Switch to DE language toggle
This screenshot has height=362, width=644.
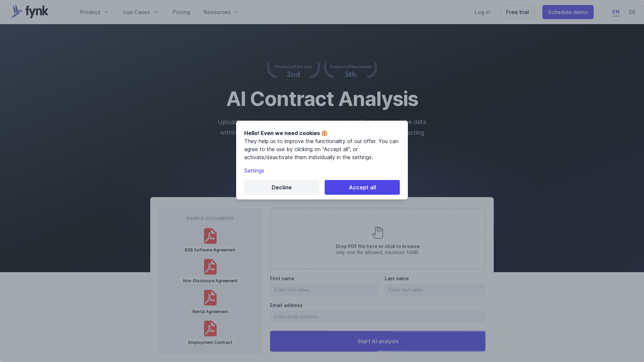632,12
